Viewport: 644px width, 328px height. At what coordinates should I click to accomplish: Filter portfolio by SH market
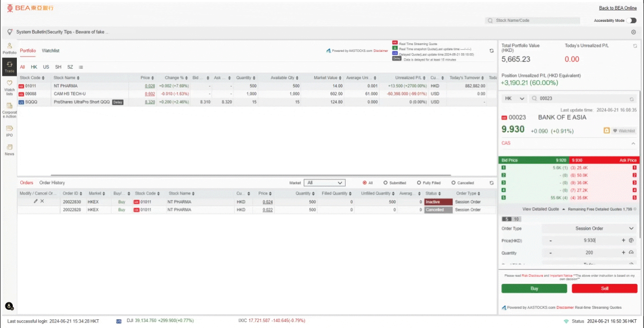(x=58, y=67)
